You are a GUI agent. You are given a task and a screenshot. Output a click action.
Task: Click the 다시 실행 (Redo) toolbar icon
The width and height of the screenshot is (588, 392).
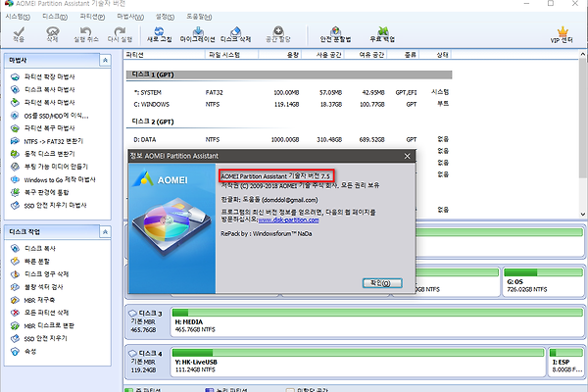tap(120, 34)
